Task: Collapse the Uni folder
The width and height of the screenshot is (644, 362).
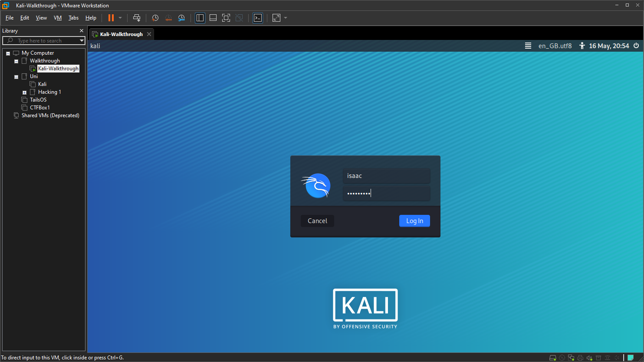Action: [x=16, y=77]
